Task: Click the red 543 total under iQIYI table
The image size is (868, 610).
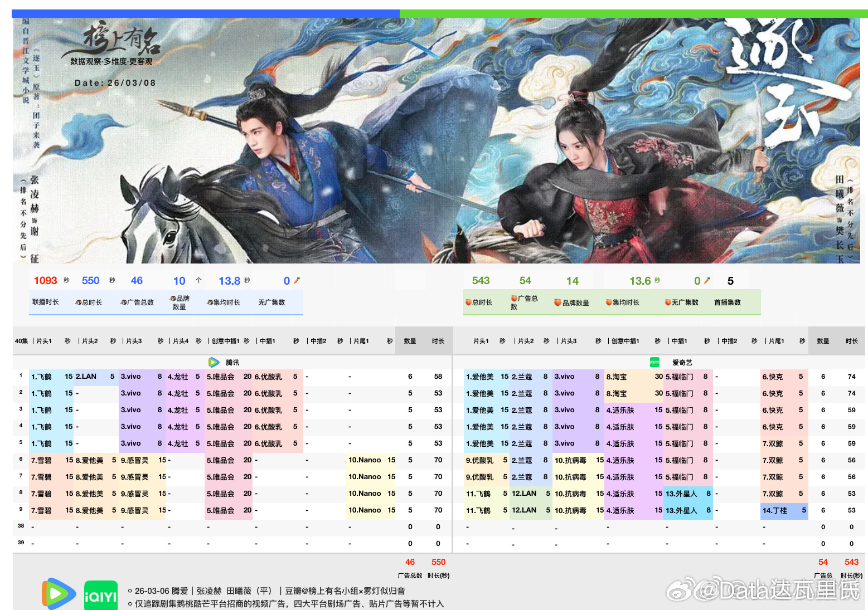Action: pyautogui.click(x=851, y=562)
